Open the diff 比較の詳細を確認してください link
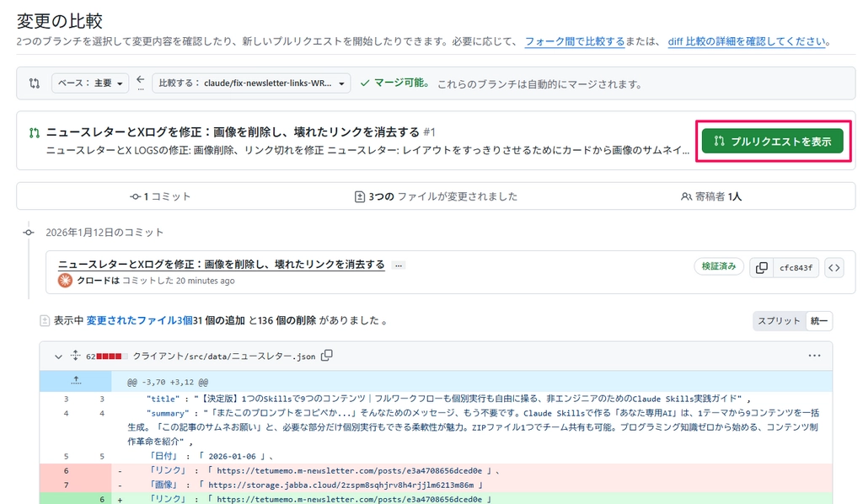The width and height of the screenshot is (863, 504). pos(747,41)
